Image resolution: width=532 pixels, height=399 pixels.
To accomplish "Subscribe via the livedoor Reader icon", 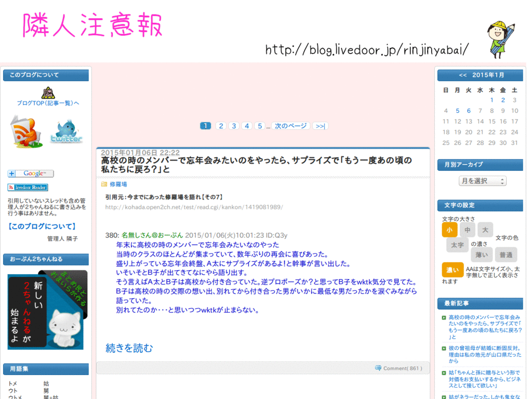I will [x=27, y=187].
